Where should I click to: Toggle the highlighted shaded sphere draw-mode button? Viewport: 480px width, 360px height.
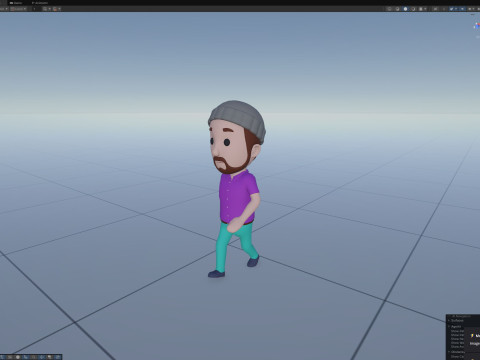[405, 9]
